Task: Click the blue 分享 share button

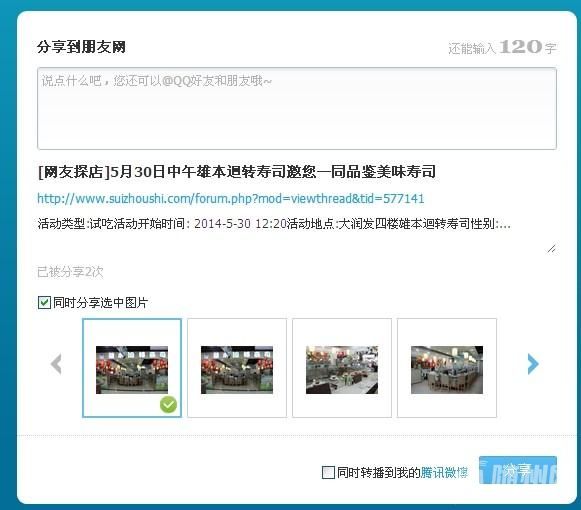Action: pyautogui.click(x=518, y=470)
